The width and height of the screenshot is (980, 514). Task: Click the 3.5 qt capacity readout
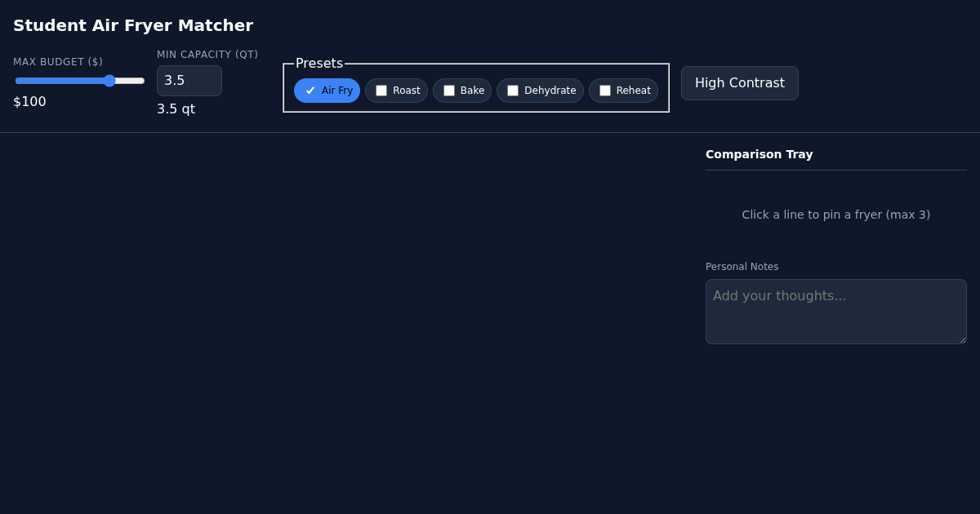pos(176,109)
